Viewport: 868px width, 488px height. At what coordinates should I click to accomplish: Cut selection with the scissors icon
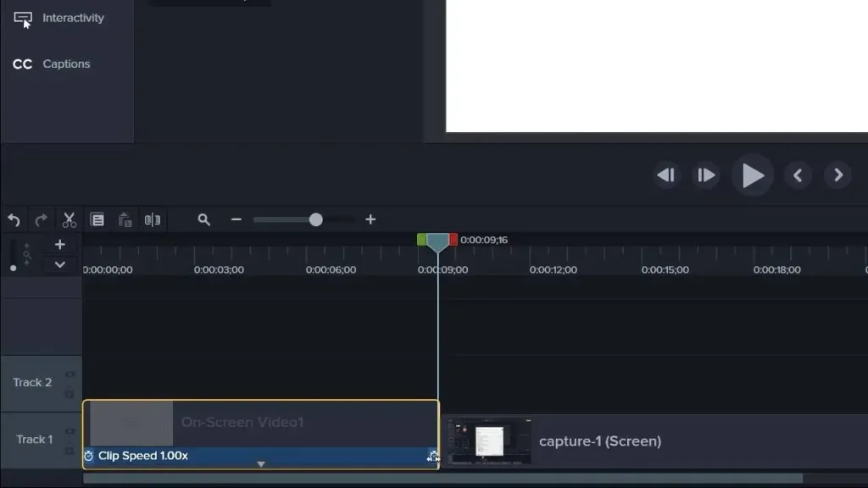(70, 220)
